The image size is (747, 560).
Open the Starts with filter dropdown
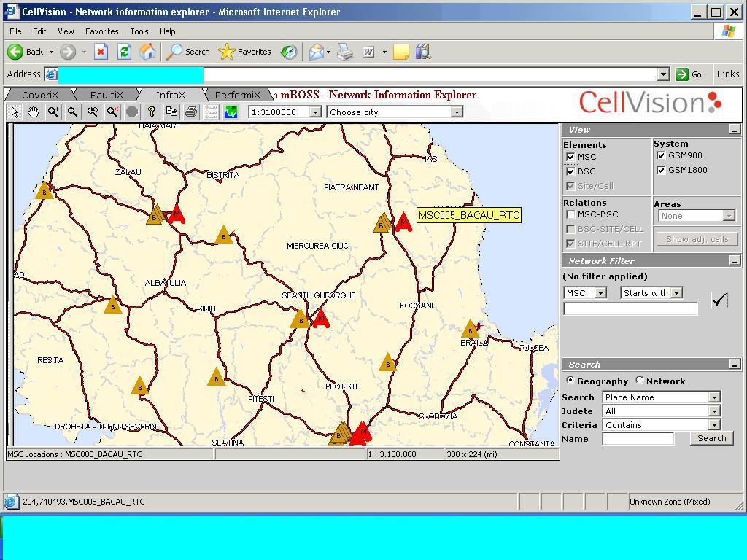[676, 293]
